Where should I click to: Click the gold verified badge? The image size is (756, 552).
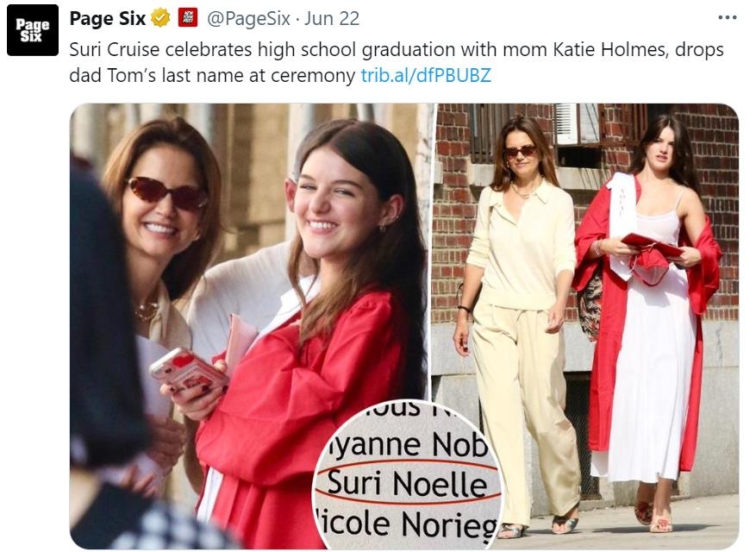[160, 18]
